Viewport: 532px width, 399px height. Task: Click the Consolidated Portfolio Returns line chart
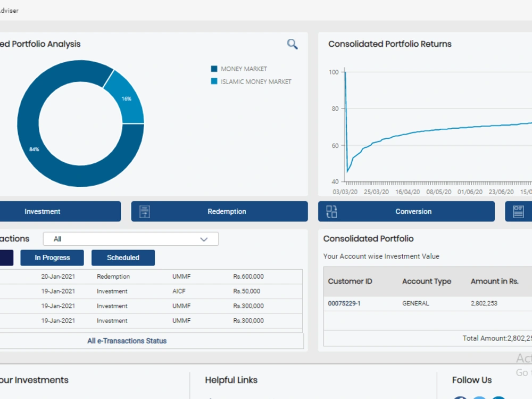[438, 126]
